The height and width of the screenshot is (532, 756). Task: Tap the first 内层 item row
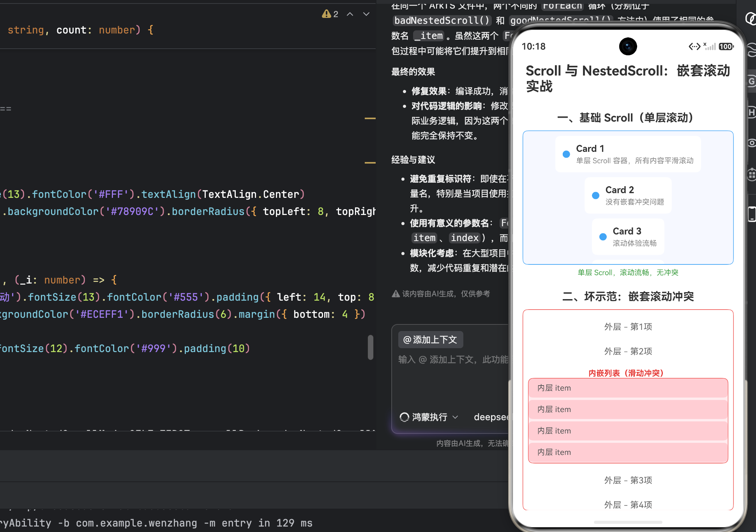click(x=628, y=388)
